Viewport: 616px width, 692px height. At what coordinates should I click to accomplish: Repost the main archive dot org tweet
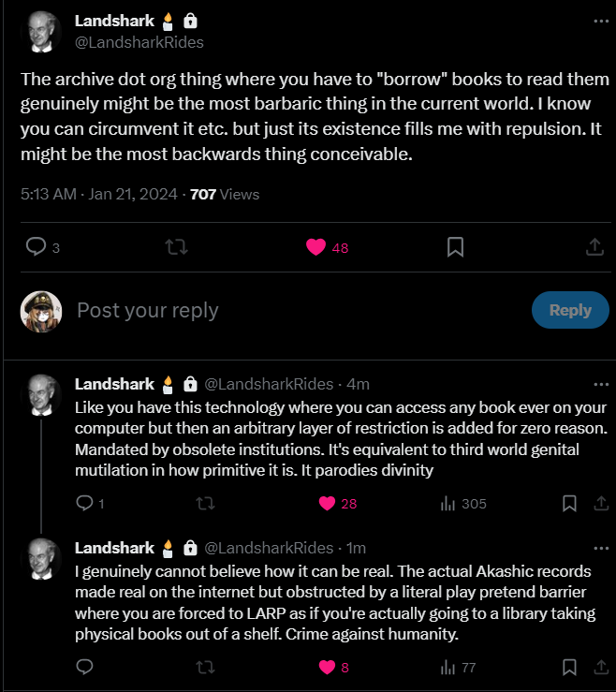tap(177, 247)
